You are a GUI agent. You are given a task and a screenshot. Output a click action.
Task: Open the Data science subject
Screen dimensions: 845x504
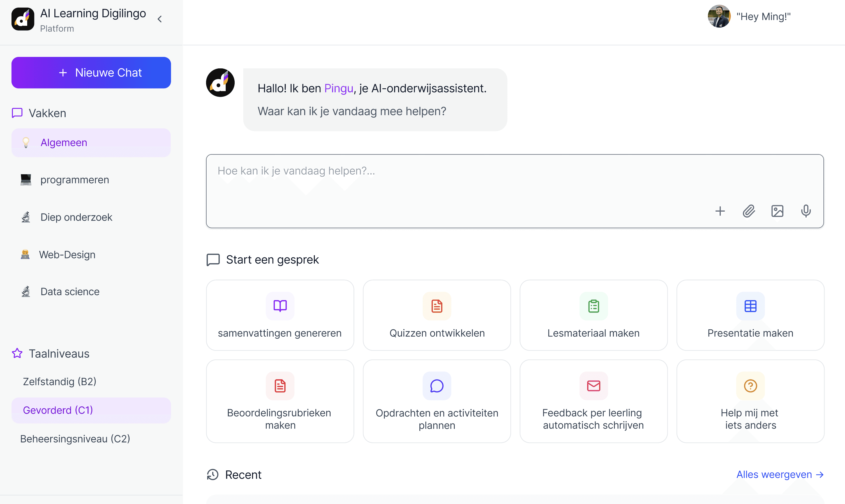(70, 292)
